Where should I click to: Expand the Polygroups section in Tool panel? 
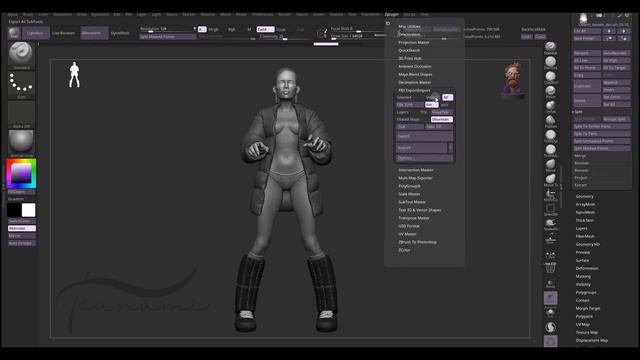pyautogui.click(x=586, y=293)
